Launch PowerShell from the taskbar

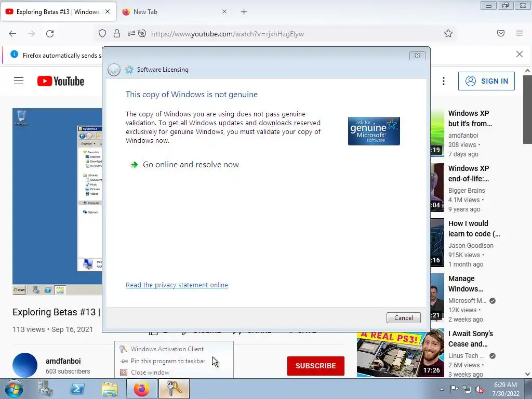[77, 389]
